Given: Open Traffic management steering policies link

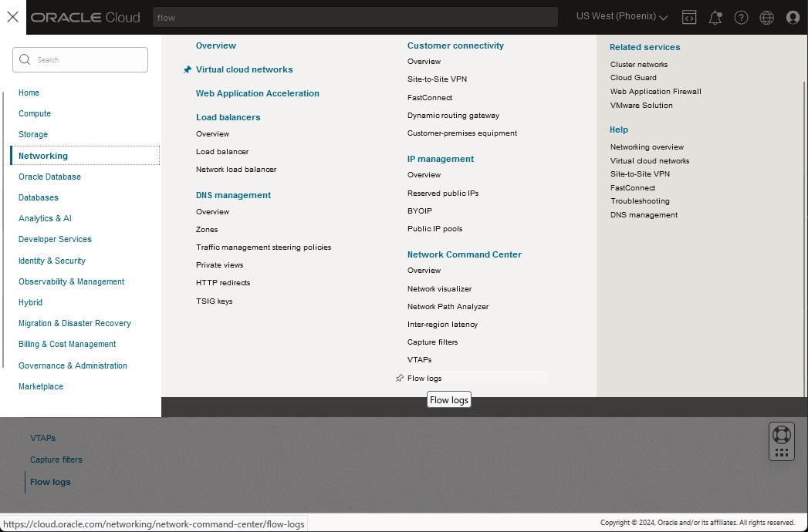Looking at the screenshot, I should coord(263,247).
